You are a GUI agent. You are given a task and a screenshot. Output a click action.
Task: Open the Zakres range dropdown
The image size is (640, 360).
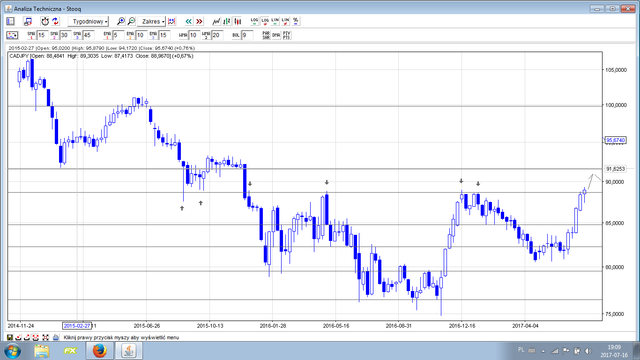pyautogui.click(x=152, y=21)
